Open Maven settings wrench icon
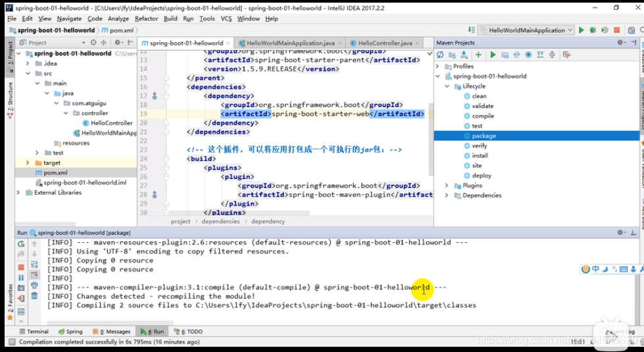 click(567, 55)
